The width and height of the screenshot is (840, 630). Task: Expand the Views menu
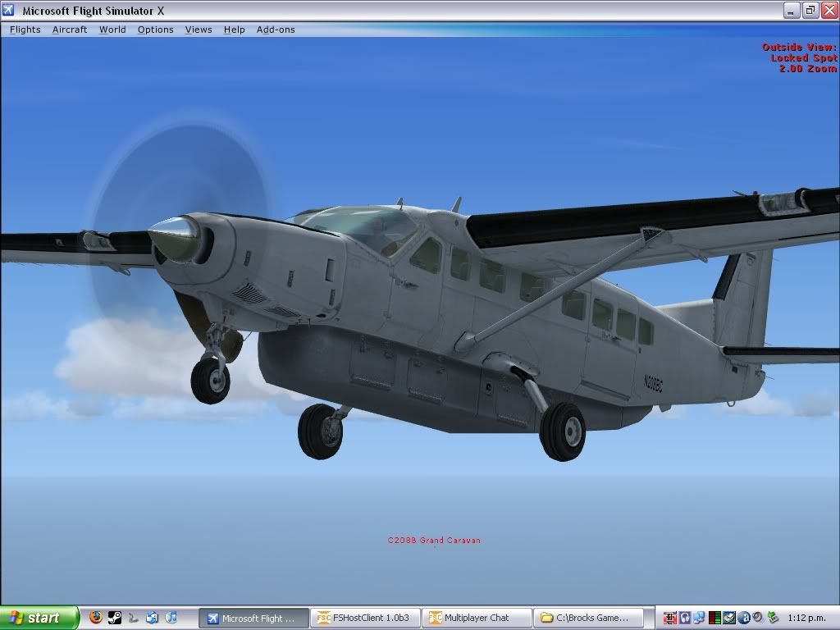(199, 30)
